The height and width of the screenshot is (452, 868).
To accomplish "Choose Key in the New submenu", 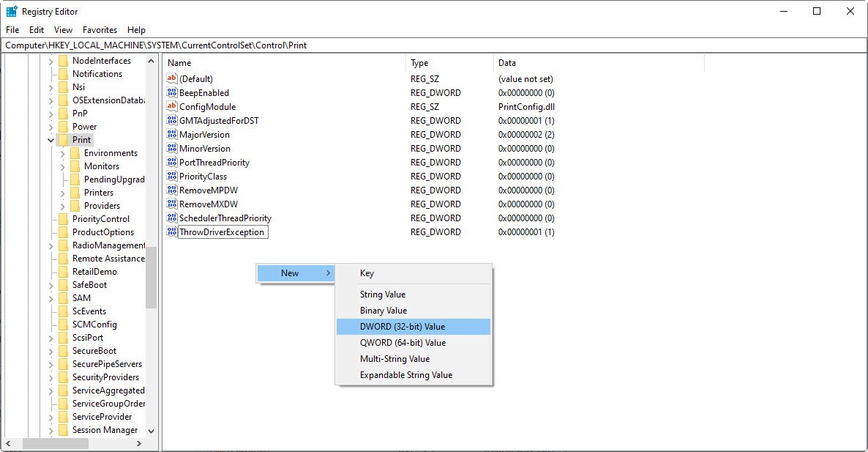I will [414, 273].
